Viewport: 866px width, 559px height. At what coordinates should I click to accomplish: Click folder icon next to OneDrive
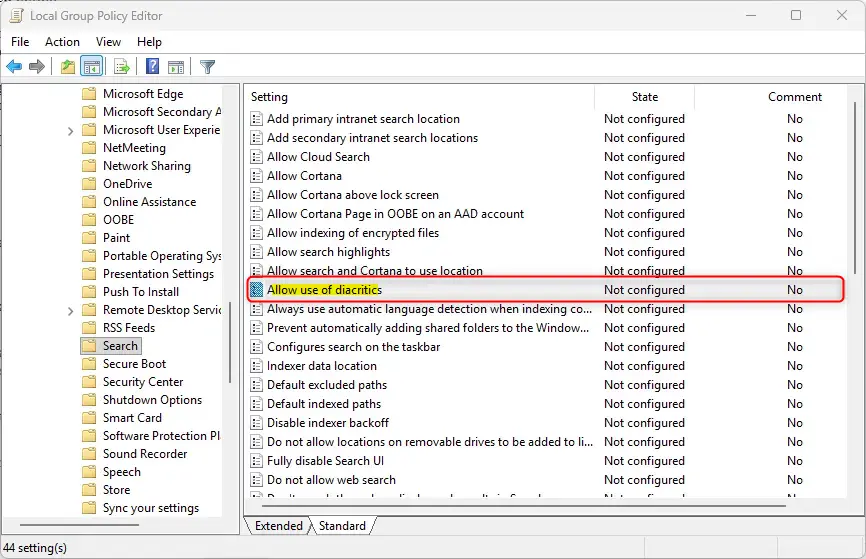pos(89,184)
